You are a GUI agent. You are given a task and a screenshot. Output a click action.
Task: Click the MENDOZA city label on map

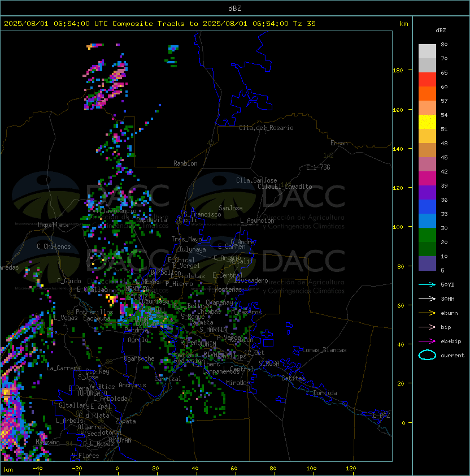(x=137, y=288)
